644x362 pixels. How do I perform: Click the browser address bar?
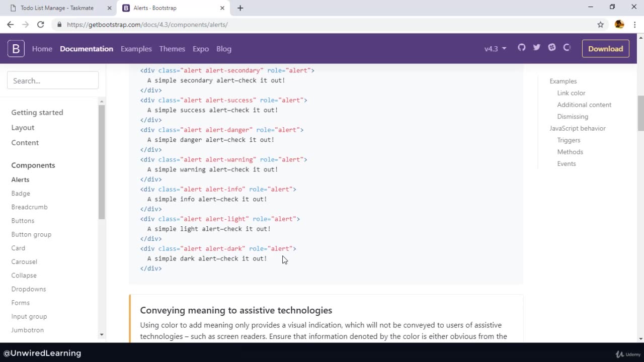[322, 24]
